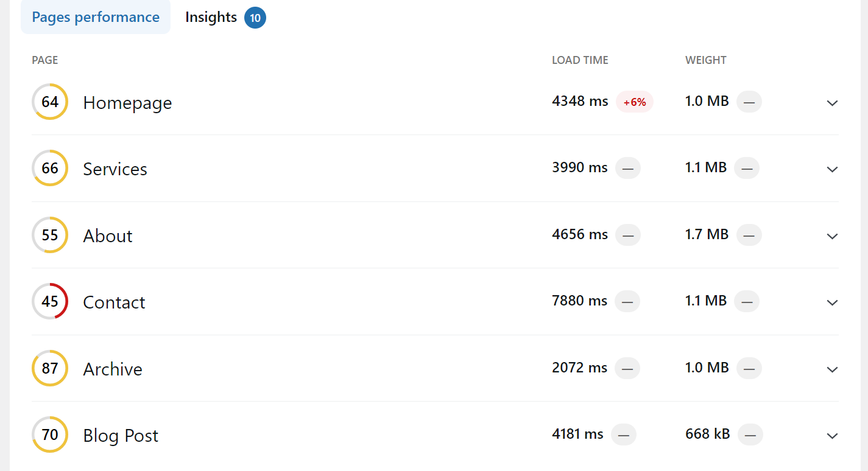868x471 pixels.
Task: Expand the Homepage row details chevron
Action: click(x=832, y=103)
